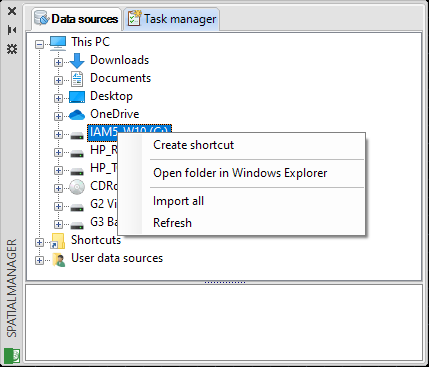
Task: Expand the HP_R drive node
Action: click(x=58, y=152)
